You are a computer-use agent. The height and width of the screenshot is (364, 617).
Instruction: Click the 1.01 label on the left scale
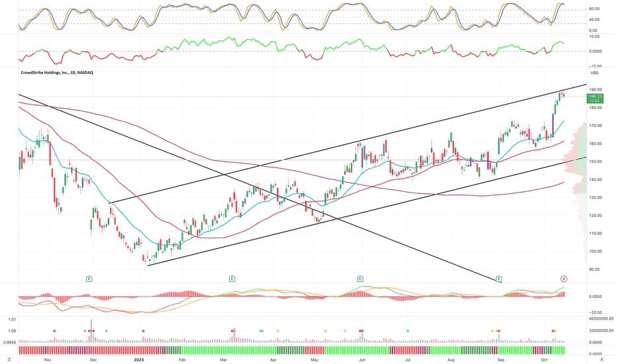click(x=12, y=320)
